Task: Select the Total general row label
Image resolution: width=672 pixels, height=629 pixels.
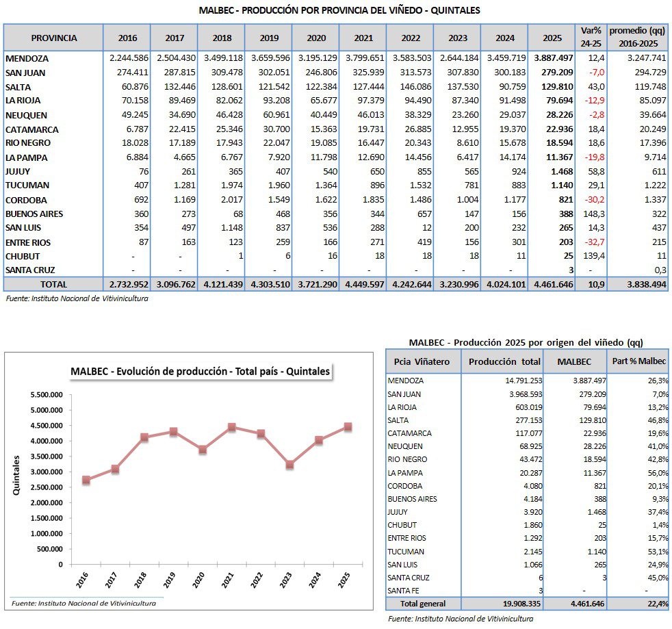Action: [x=422, y=604]
